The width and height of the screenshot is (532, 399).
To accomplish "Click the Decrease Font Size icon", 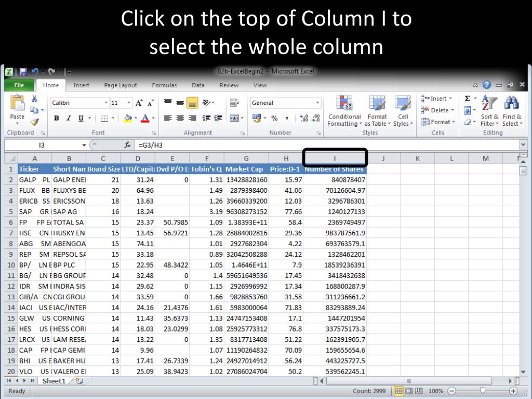I will point(151,103).
